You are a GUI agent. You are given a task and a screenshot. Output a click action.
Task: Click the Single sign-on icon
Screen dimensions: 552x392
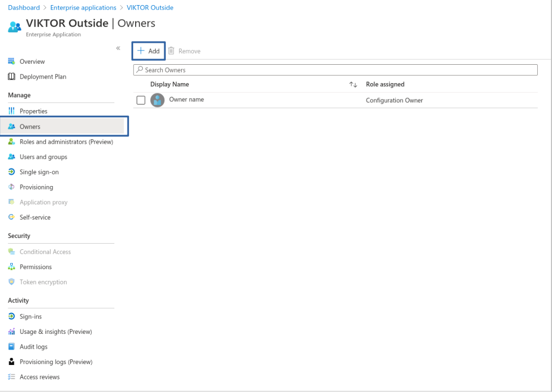pyautogui.click(x=11, y=172)
